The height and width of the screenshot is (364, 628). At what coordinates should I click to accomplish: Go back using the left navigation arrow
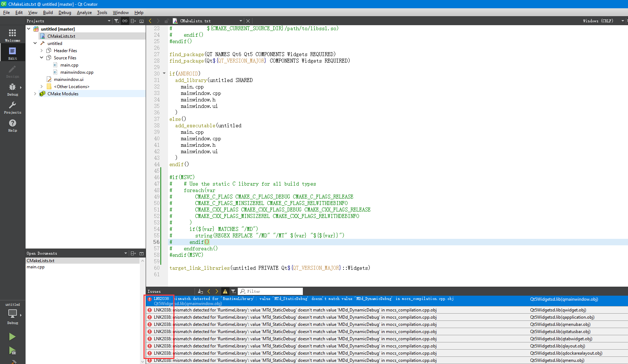click(150, 21)
